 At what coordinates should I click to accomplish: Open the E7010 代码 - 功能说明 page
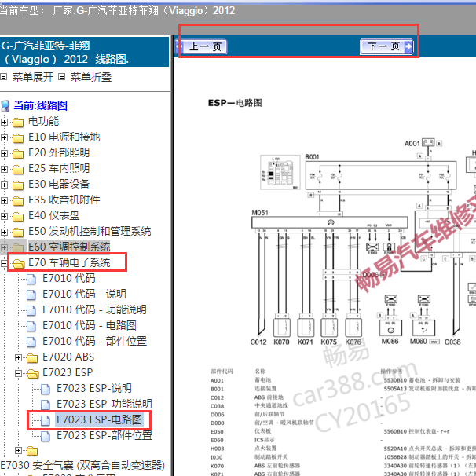point(94,310)
